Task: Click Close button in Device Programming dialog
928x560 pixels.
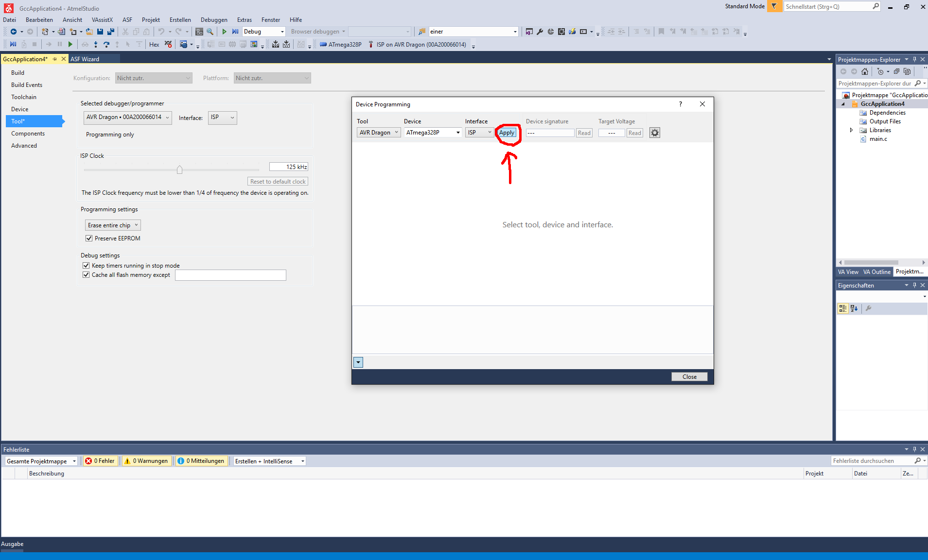Action: point(689,377)
